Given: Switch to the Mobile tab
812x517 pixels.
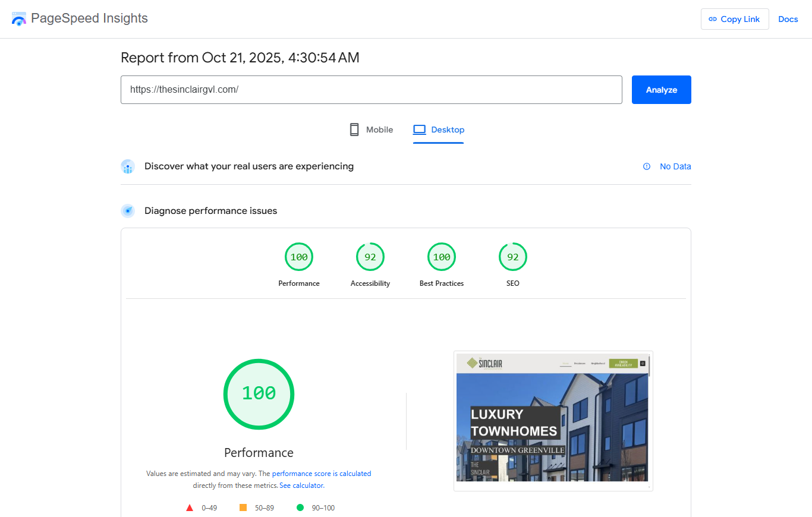Looking at the screenshot, I should click(371, 129).
